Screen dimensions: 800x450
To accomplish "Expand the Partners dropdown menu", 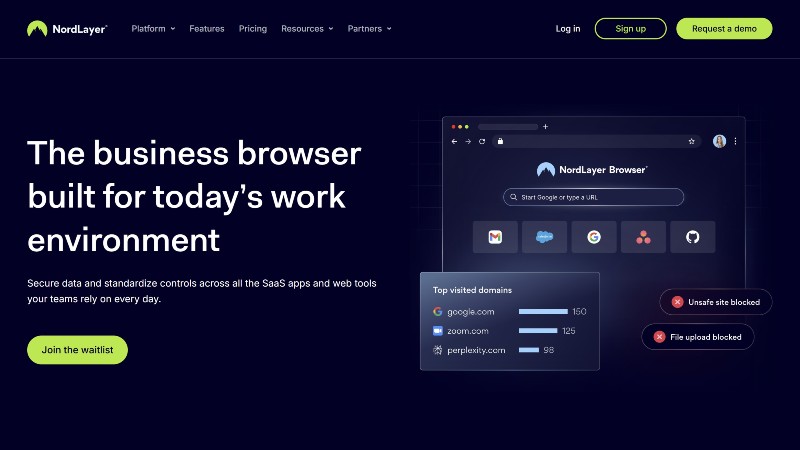I will click(369, 29).
